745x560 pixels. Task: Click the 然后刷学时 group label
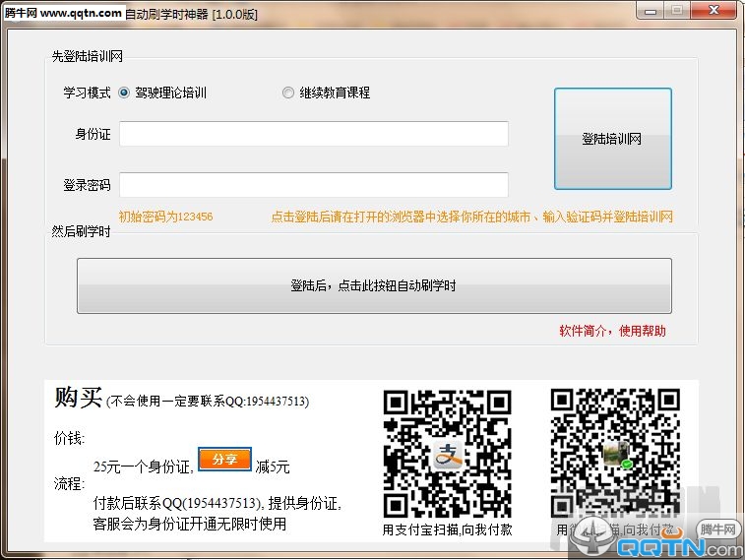point(82,231)
